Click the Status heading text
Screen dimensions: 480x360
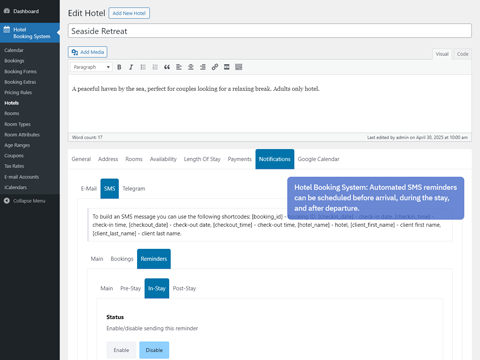(x=115, y=317)
